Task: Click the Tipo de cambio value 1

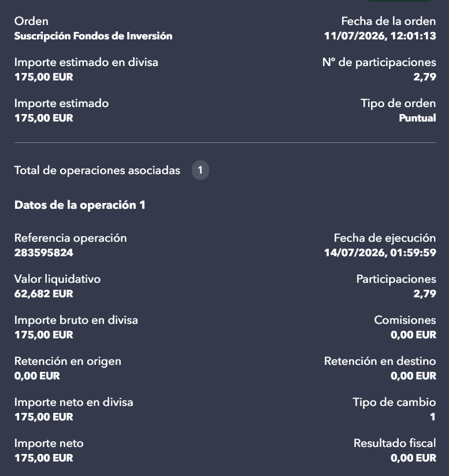Action: click(x=433, y=417)
